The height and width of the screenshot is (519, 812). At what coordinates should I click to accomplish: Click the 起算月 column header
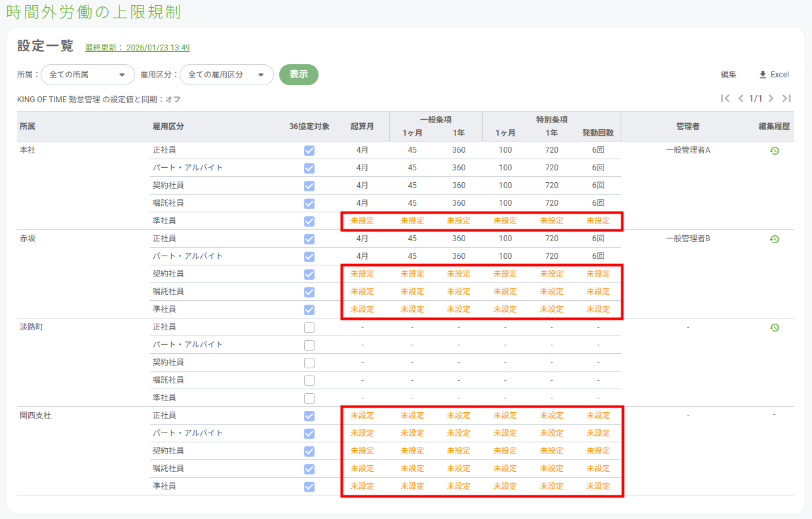tap(362, 126)
